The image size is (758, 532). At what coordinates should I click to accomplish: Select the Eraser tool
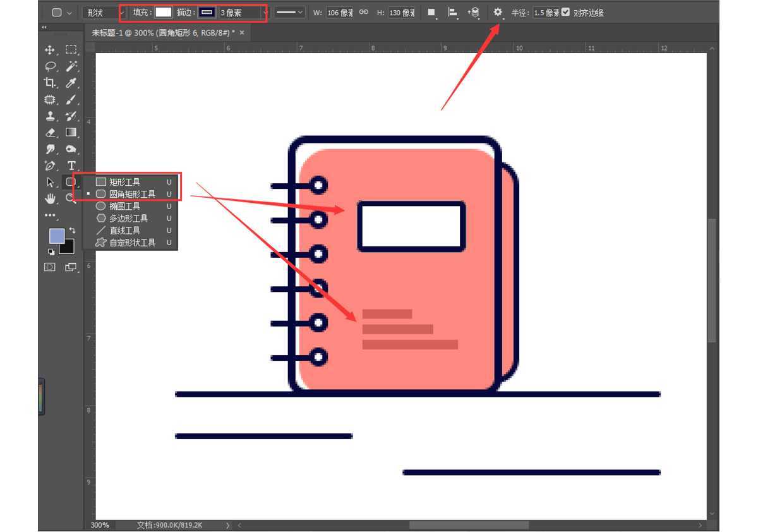(51, 133)
